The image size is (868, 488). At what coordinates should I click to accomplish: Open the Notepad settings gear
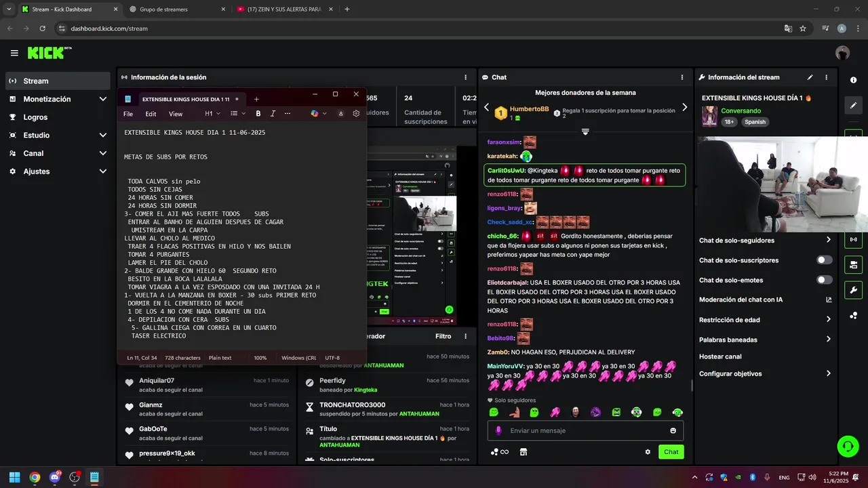[356, 114]
